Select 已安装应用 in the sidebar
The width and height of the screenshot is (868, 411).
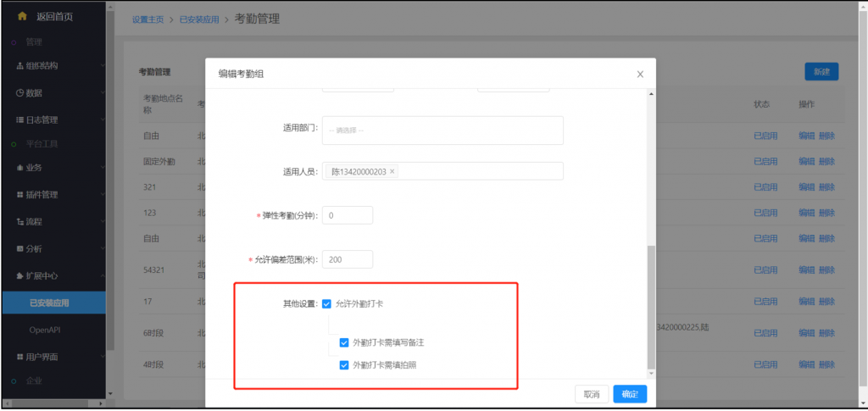tap(49, 303)
